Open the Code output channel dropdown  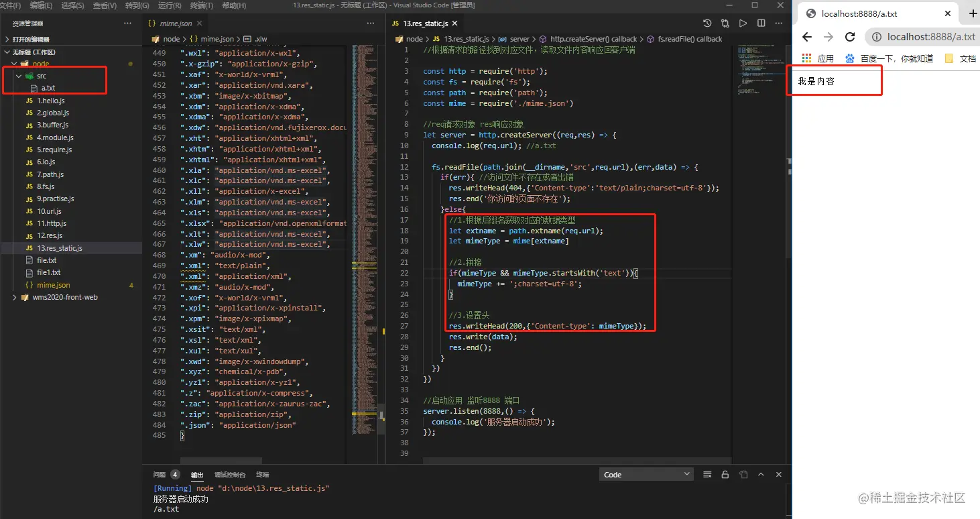[x=646, y=475]
